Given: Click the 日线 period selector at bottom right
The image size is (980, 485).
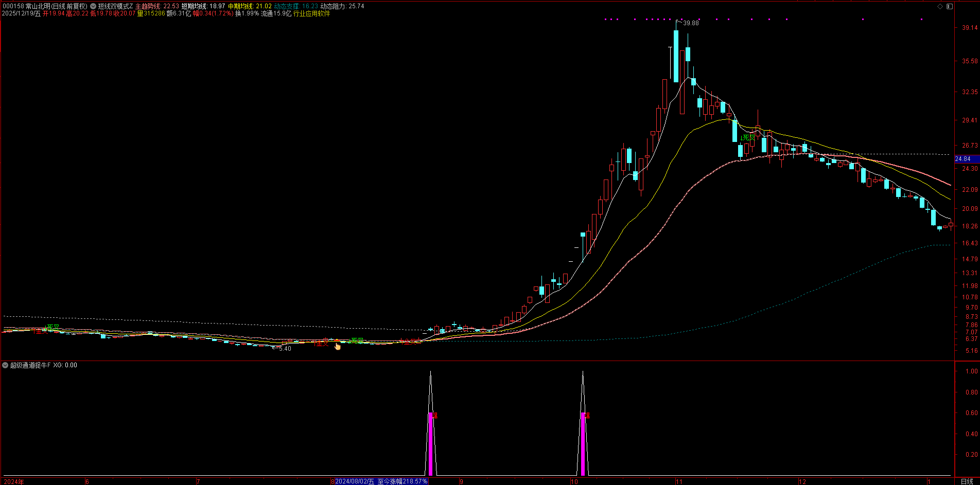Looking at the screenshot, I should click(967, 481).
